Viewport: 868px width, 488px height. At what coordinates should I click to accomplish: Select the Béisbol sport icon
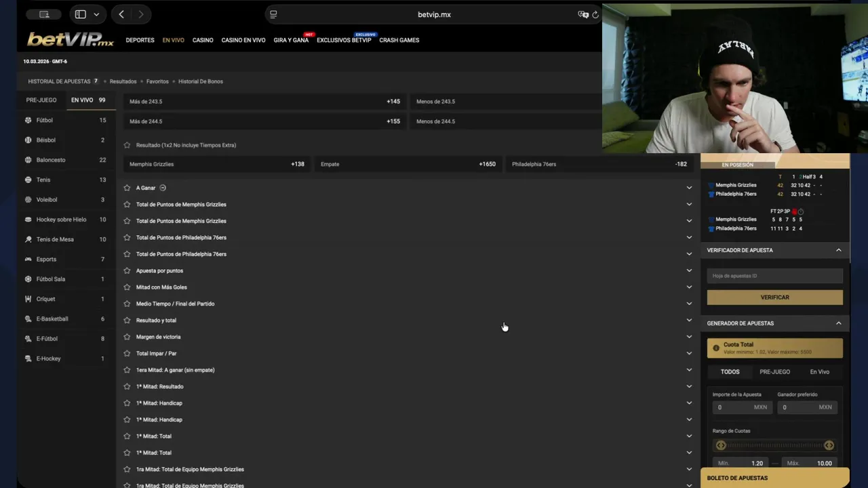click(x=28, y=140)
